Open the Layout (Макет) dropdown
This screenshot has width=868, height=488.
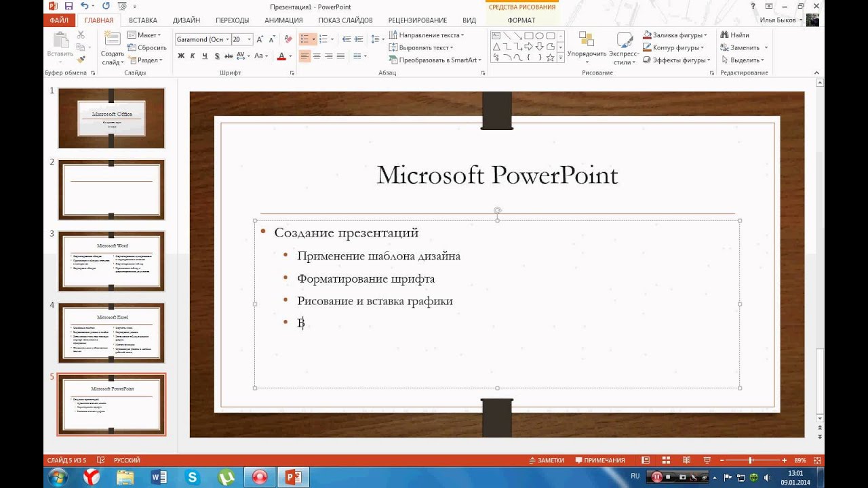tap(144, 35)
